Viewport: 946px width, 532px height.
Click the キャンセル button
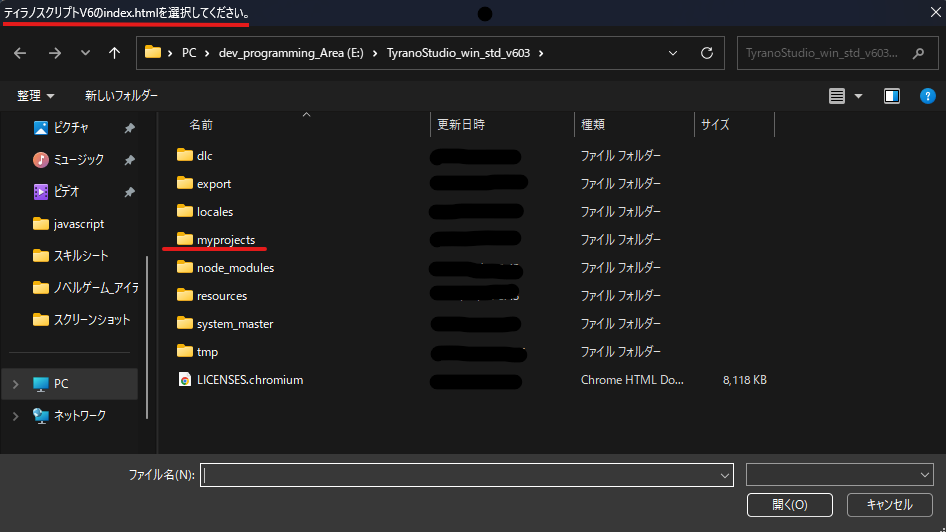[x=889, y=504]
